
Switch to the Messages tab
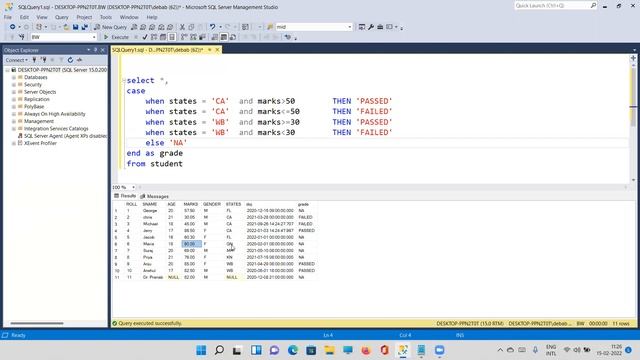tap(154, 196)
